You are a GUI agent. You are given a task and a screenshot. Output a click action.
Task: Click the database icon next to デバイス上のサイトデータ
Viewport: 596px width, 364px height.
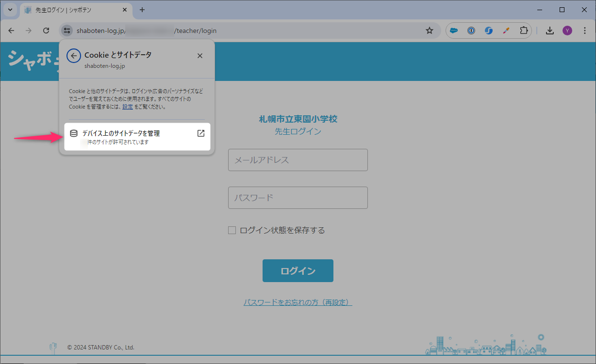click(74, 133)
